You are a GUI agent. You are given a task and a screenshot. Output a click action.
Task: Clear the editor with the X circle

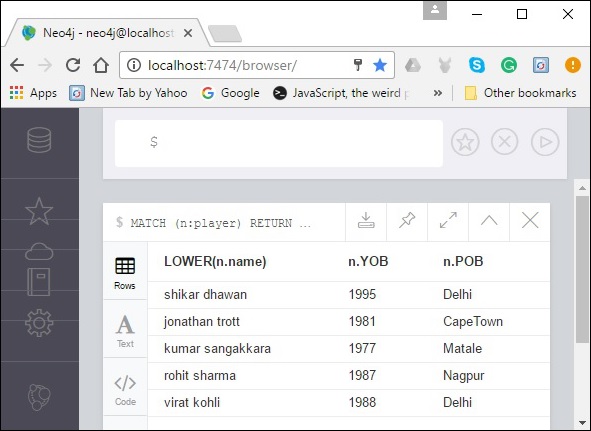(505, 142)
